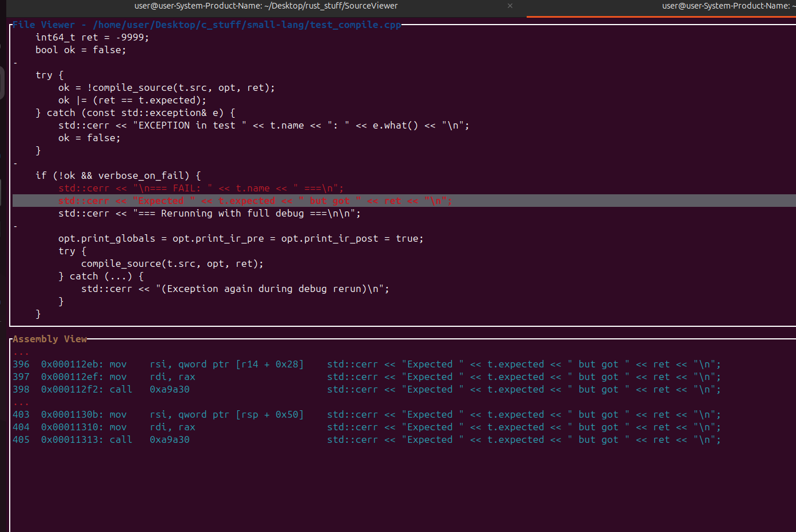The width and height of the screenshot is (796, 532).
Task: Expand the ellipsis between lines 398 and 403
Action: tap(21, 402)
